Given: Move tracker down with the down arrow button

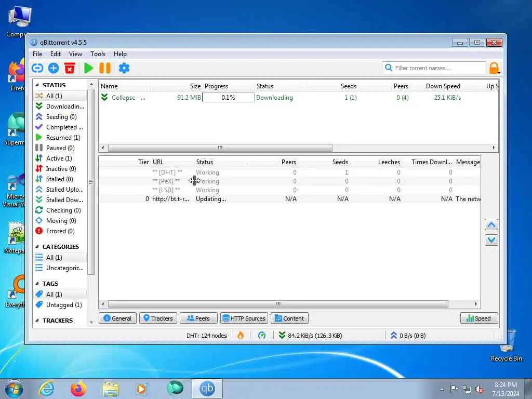Looking at the screenshot, I should (x=491, y=240).
